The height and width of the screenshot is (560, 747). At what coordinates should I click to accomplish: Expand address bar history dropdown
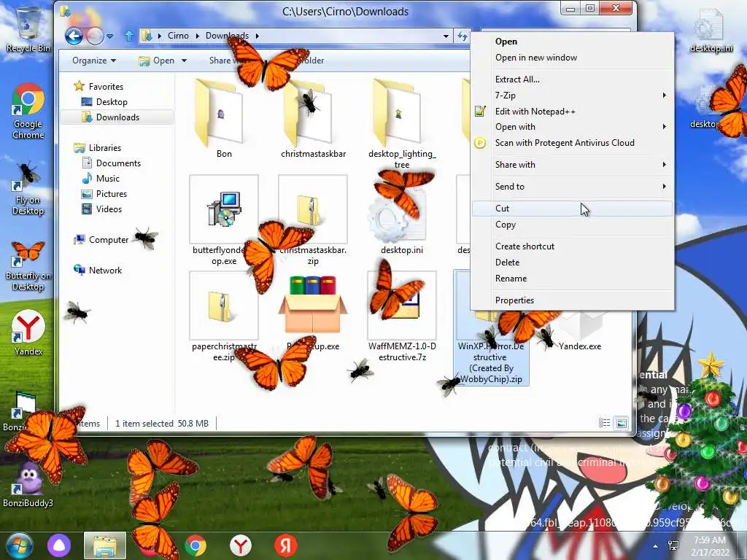(446, 36)
